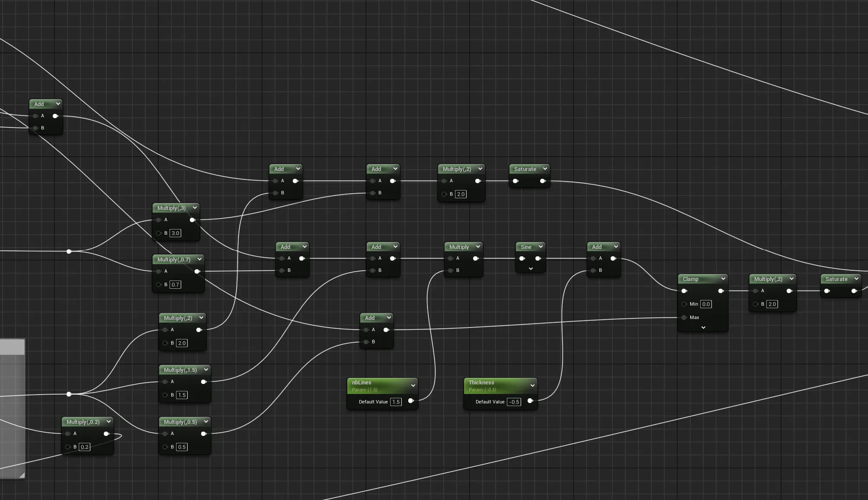Screen dimensions: 868x500
Task: Select the Multiply(,0.7) node title
Action: click(174, 260)
